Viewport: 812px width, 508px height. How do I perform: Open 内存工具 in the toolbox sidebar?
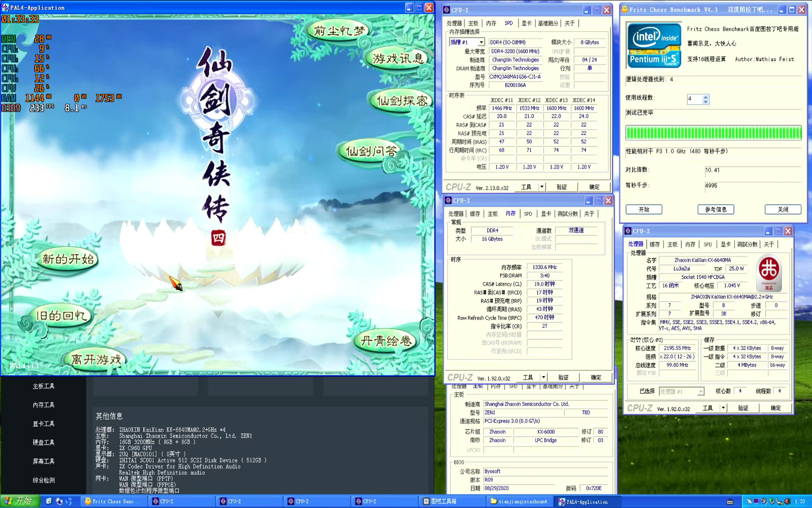tap(43, 405)
